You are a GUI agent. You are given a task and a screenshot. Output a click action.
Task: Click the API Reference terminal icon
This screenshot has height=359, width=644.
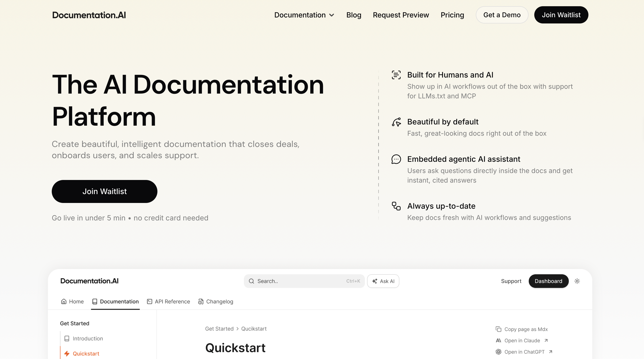coord(149,301)
